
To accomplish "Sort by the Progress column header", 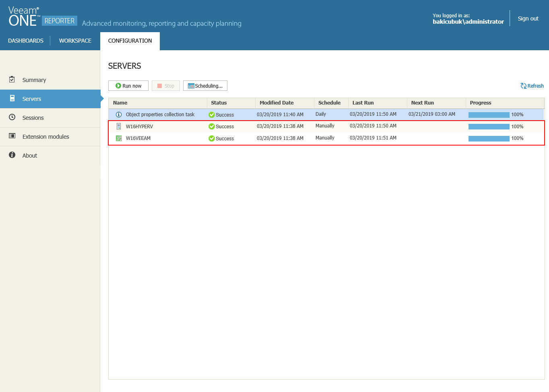I will (x=505, y=103).
